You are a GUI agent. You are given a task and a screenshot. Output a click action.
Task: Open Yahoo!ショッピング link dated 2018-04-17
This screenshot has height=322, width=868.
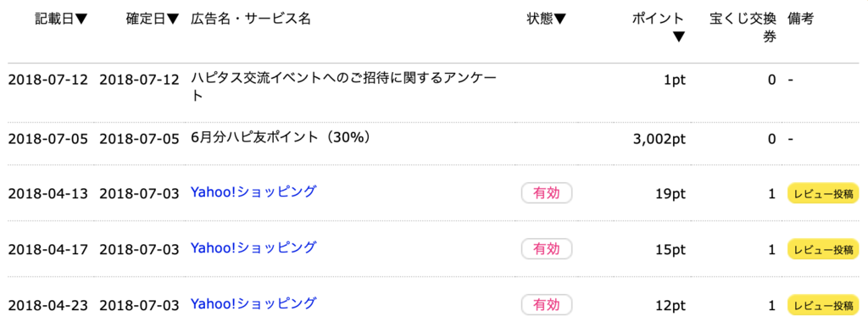[x=253, y=248]
